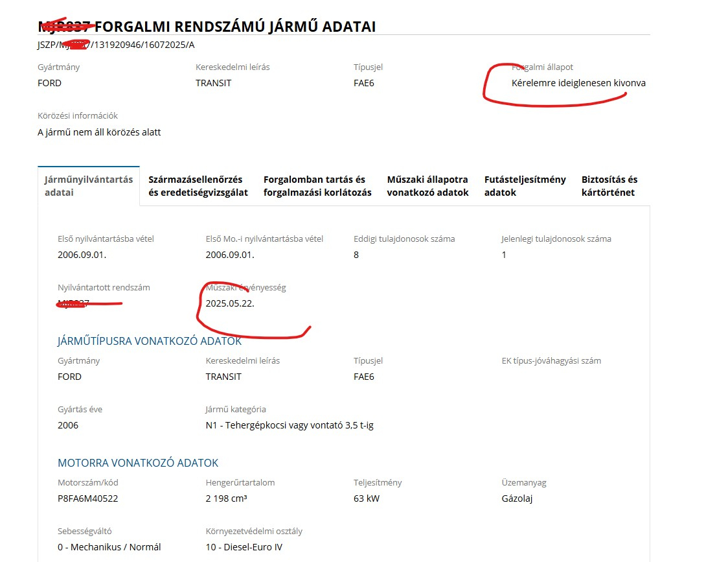The height and width of the screenshot is (562, 728).
Task: Open the Futásteljesítmény adatok tab
Action: tap(525, 186)
